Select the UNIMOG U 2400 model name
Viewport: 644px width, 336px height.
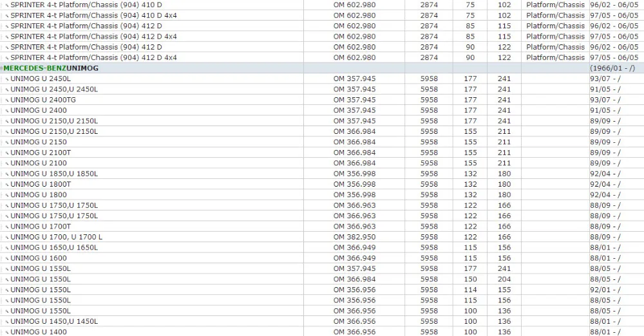point(38,110)
